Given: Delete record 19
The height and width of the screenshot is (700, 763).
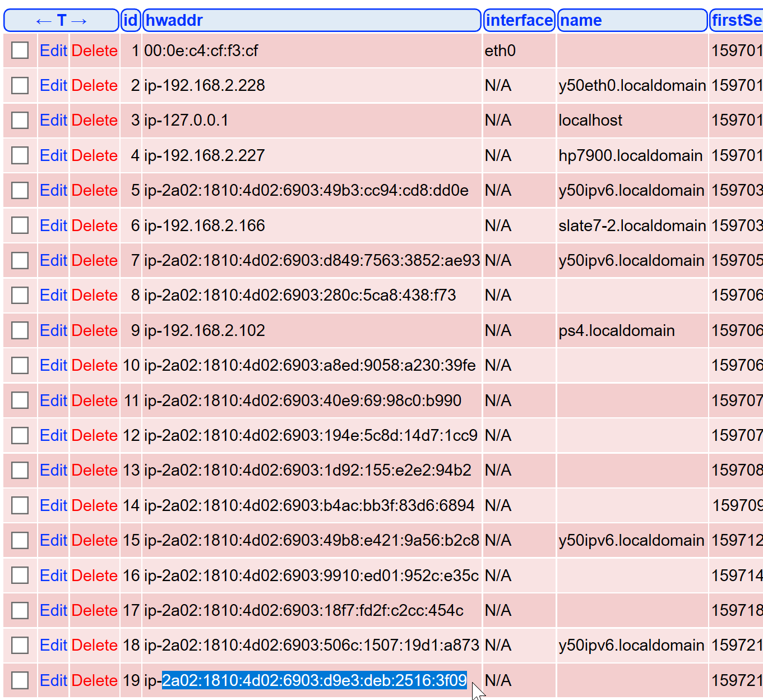Looking at the screenshot, I should (94, 680).
